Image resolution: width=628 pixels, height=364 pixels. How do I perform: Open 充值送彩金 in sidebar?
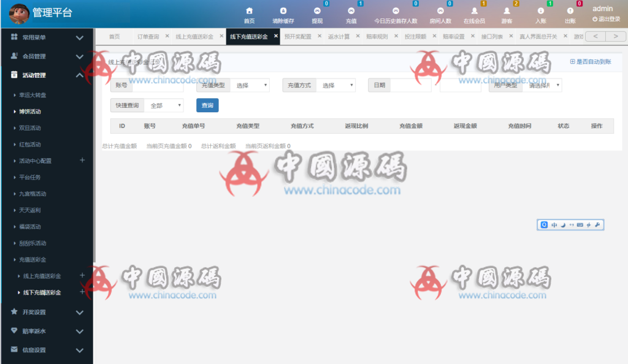(33, 260)
